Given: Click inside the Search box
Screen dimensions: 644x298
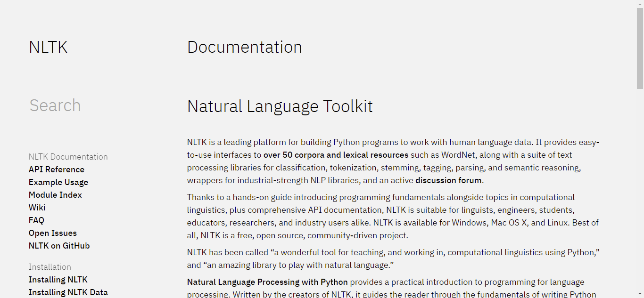Looking at the screenshot, I should tap(71, 105).
